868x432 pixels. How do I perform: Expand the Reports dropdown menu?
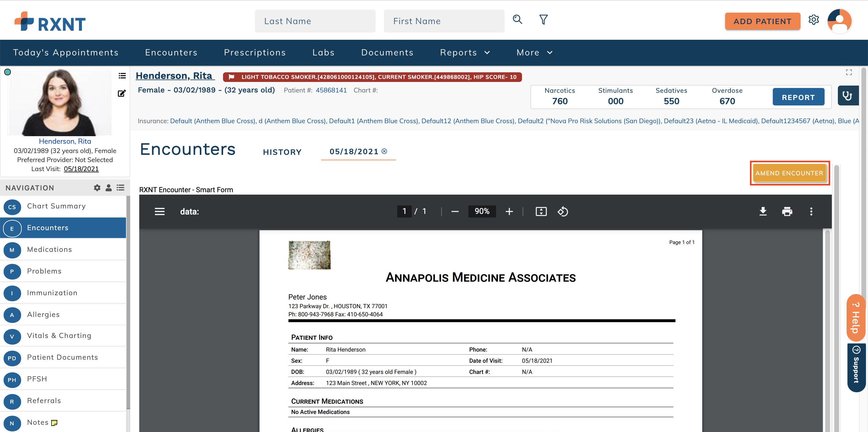click(x=465, y=52)
